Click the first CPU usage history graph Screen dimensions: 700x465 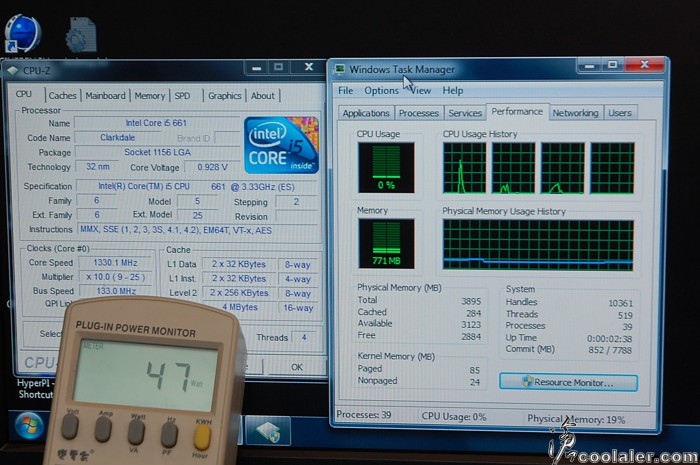[x=464, y=168]
